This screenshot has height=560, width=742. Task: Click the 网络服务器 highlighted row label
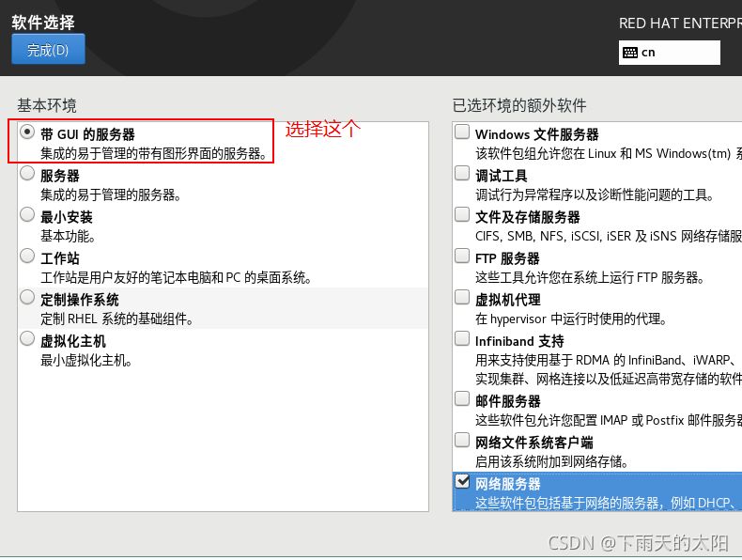(508, 484)
